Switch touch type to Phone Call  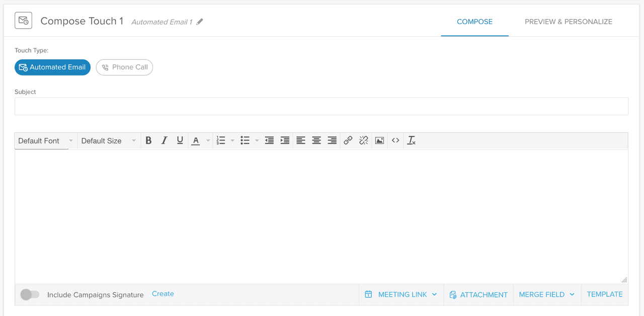pyautogui.click(x=124, y=67)
